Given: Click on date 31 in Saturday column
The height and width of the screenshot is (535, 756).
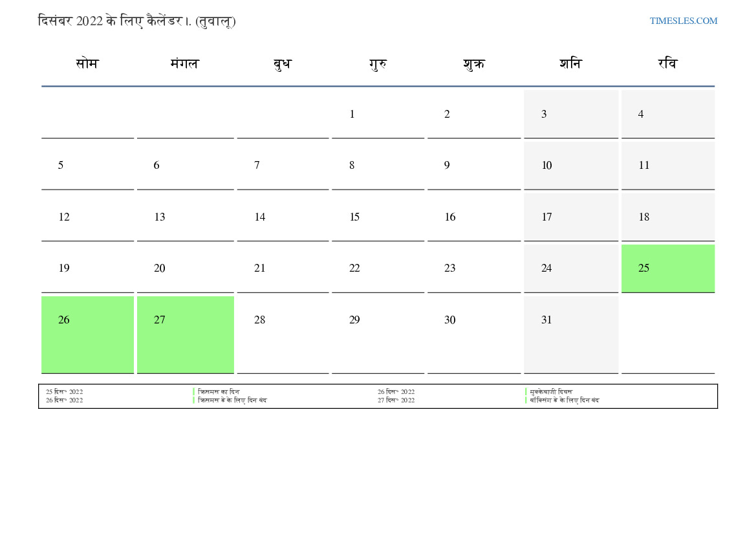Looking at the screenshot, I should point(546,320).
